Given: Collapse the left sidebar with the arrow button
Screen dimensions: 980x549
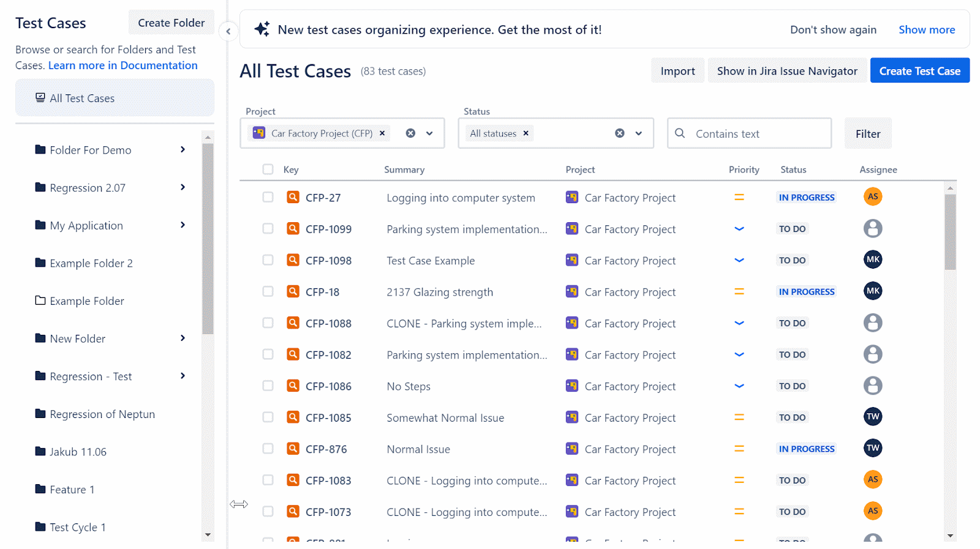Looking at the screenshot, I should (228, 31).
